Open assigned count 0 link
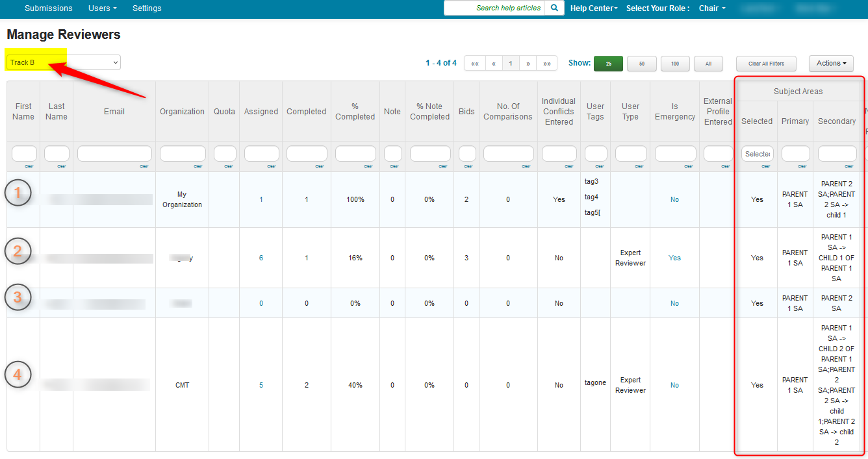 [261, 304]
